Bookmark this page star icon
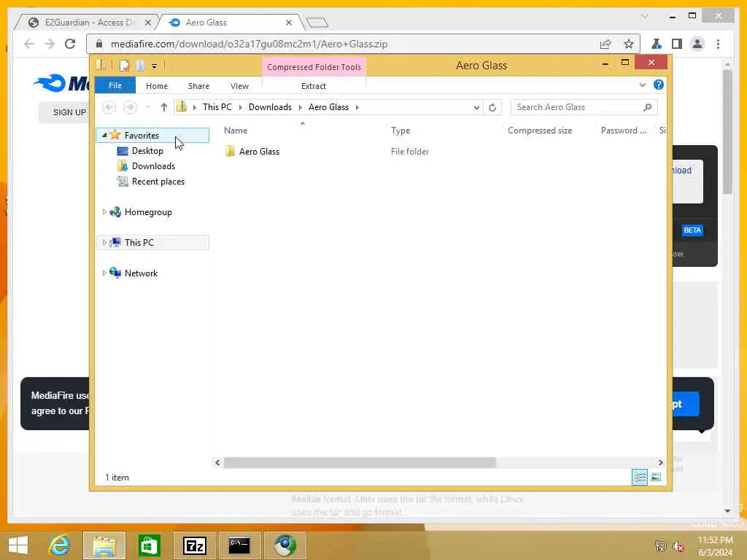Screen dimensions: 747x560 (629, 44)
